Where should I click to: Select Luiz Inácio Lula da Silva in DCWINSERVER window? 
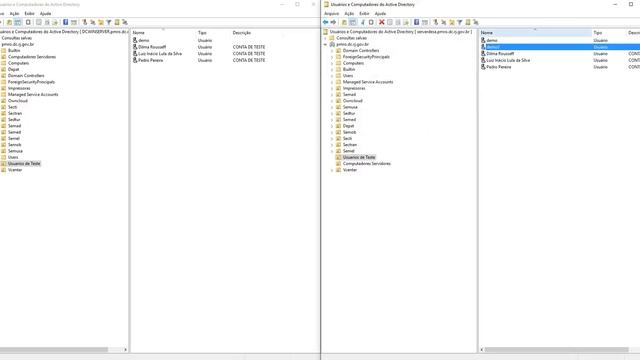point(160,53)
